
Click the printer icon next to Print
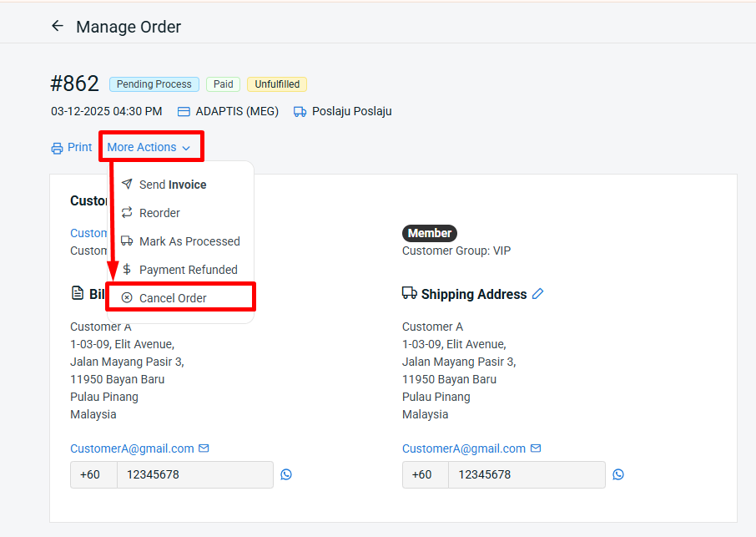pos(57,148)
